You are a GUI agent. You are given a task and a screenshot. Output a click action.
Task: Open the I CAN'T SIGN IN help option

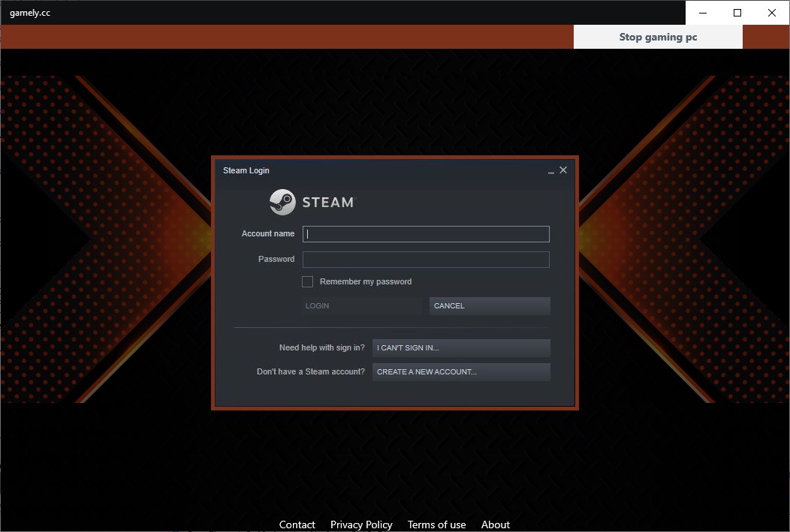[x=461, y=347]
